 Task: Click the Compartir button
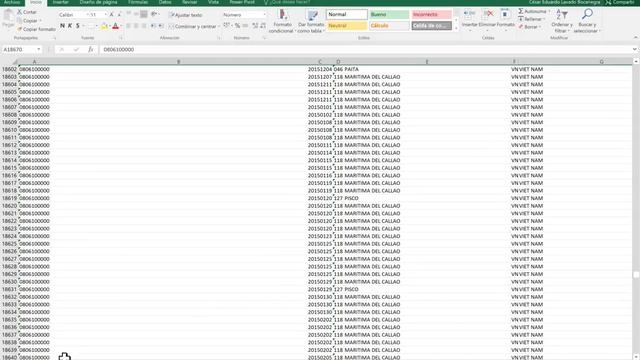620,2
